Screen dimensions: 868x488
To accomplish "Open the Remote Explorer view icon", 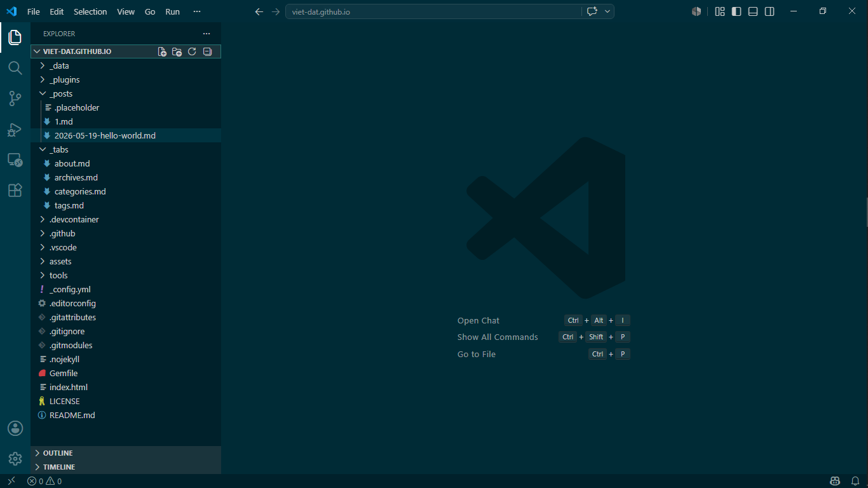I will pos(15,159).
